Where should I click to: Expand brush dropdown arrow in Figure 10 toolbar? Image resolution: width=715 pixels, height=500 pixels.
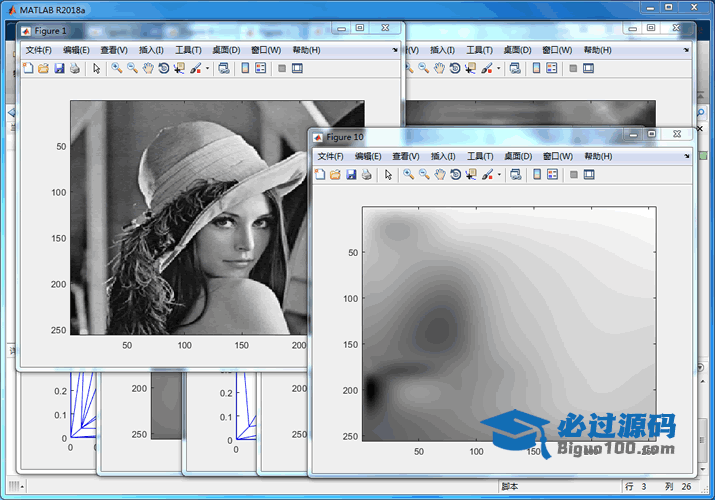click(x=499, y=176)
